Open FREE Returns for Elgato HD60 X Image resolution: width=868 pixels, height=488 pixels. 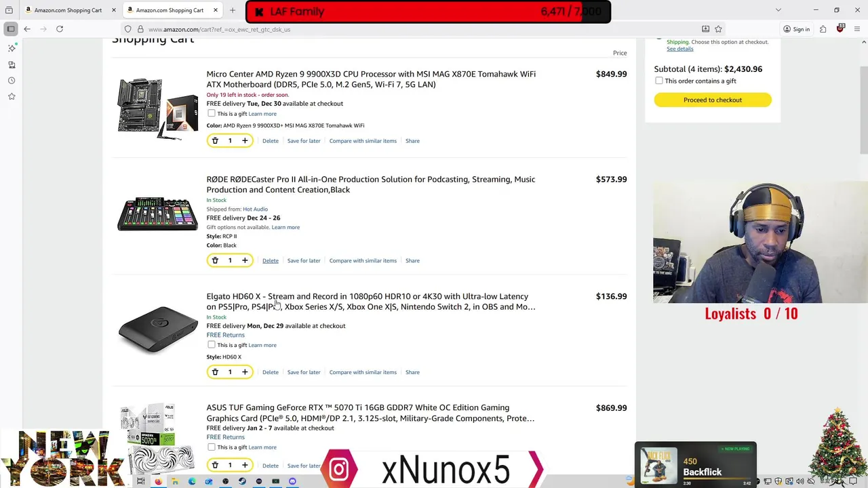[x=226, y=335]
